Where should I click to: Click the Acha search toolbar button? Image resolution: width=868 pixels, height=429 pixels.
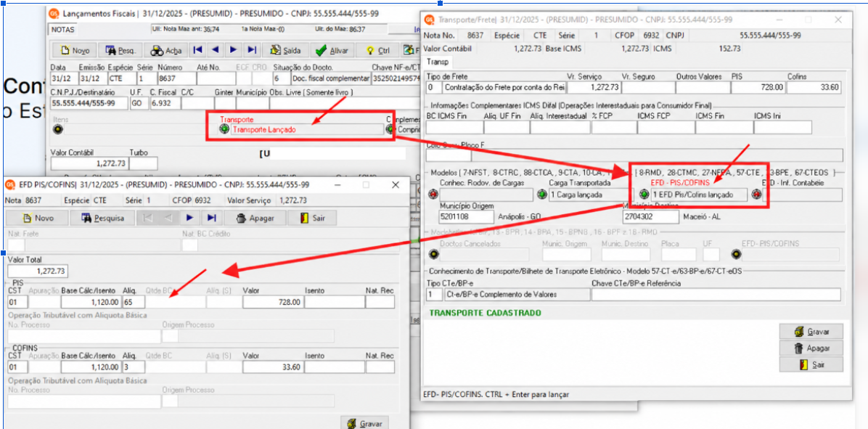pos(166,50)
